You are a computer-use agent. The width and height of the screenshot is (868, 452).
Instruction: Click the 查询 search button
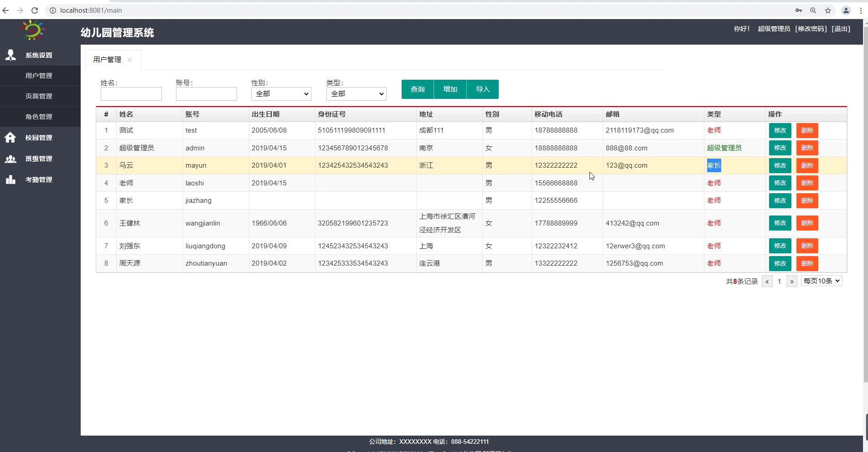tap(417, 89)
